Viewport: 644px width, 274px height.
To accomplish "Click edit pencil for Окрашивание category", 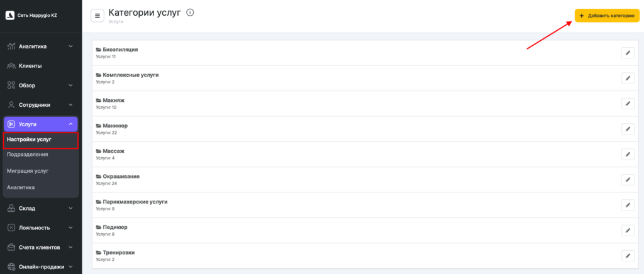I will (x=627, y=180).
